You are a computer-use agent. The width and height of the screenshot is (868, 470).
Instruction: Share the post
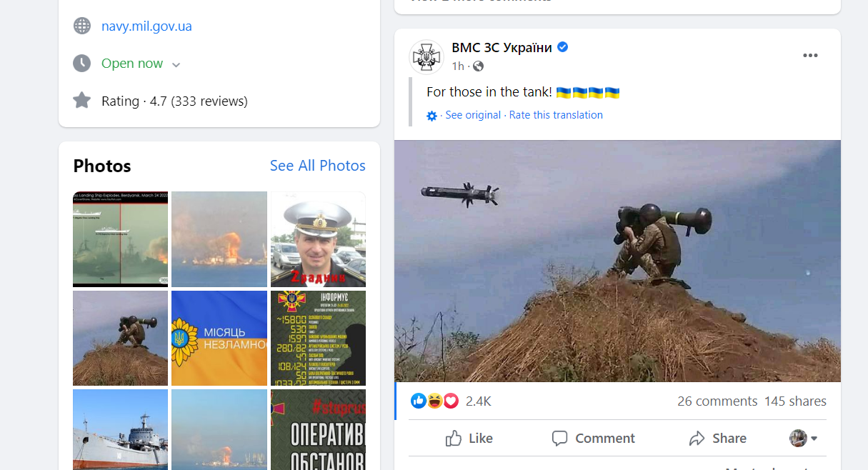tap(717, 438)
